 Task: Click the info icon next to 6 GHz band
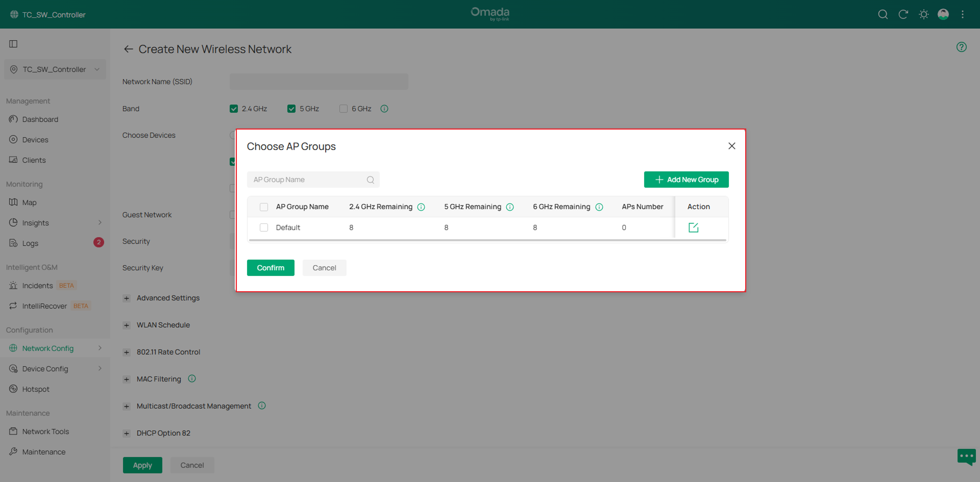point(384,109)
